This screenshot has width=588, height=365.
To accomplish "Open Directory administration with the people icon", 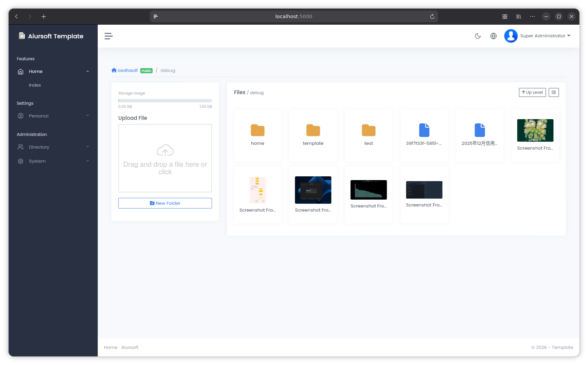I will tap(21, 147).
